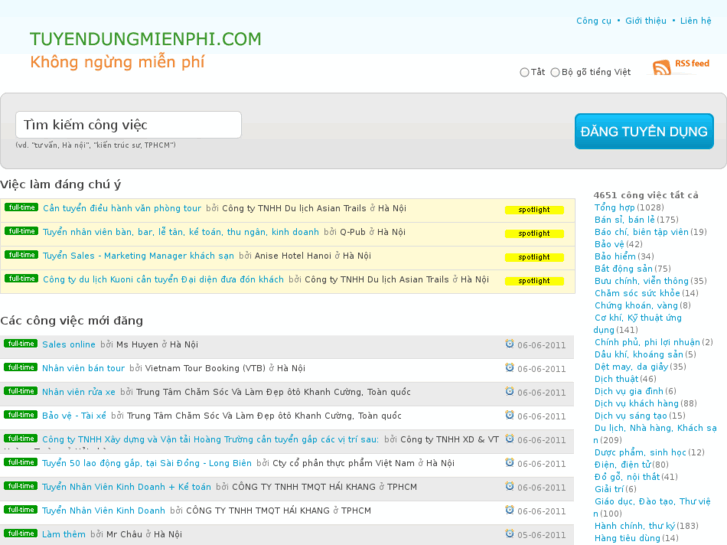727x545 pixels.
Task: Open Kuoni Đại diện đưa đón khách job
Action: (x=163, y=279)
